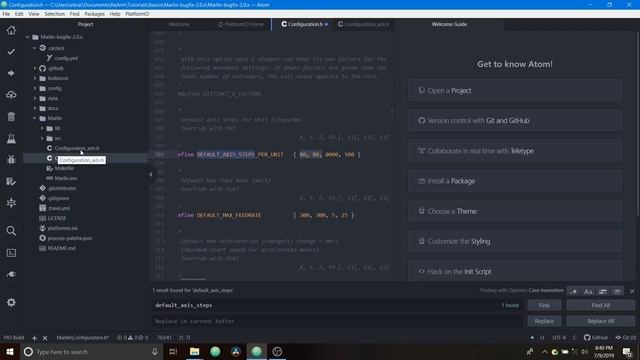Expand the src folder

(x=42, y=138)
